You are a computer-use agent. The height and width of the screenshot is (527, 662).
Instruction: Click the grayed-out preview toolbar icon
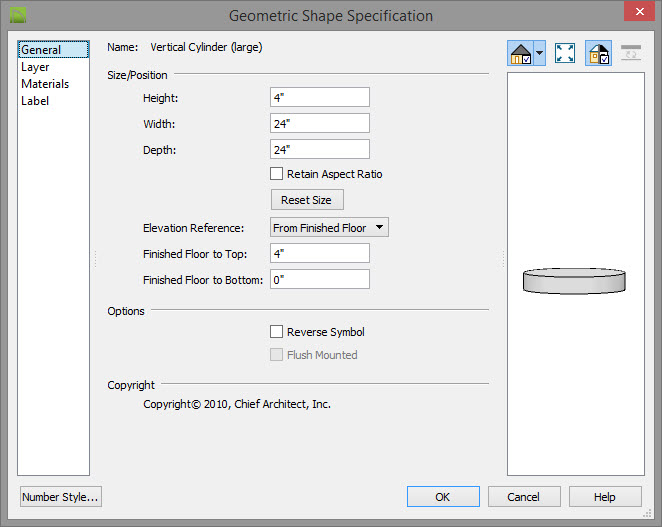(x=631, y=53)
